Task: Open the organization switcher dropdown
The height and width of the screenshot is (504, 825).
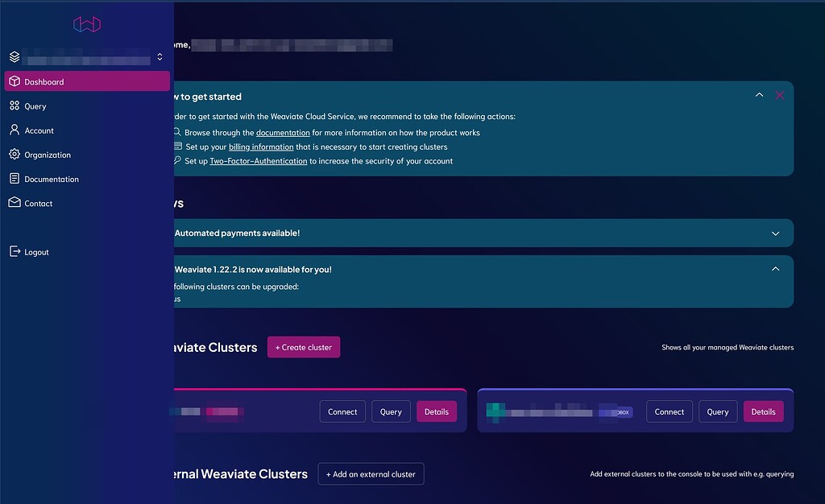Action: (160, 58)
